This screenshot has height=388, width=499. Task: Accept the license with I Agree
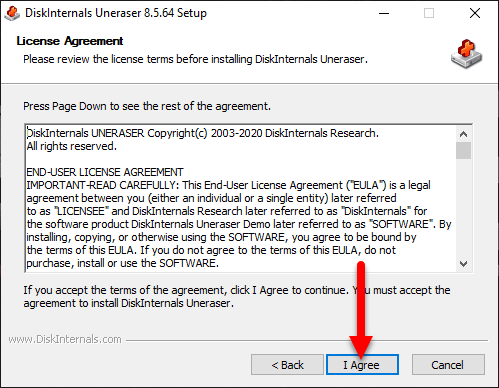[362, 365]
